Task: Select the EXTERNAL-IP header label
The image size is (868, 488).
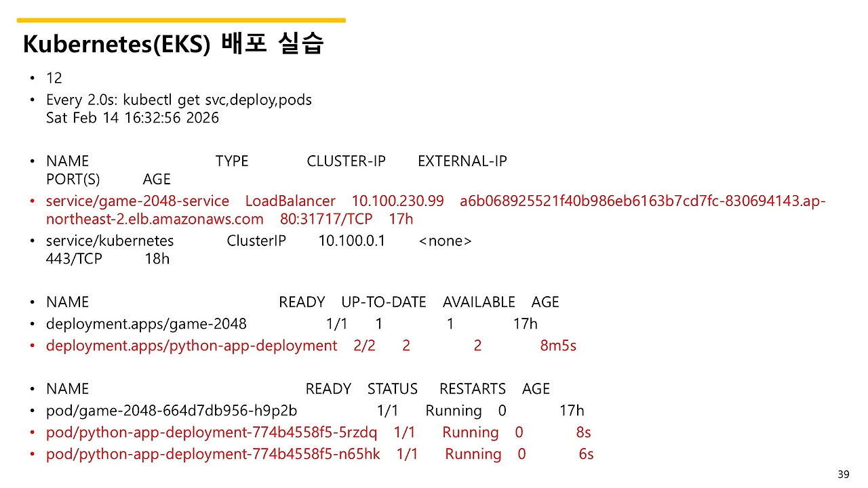Action: coord(462,161)
